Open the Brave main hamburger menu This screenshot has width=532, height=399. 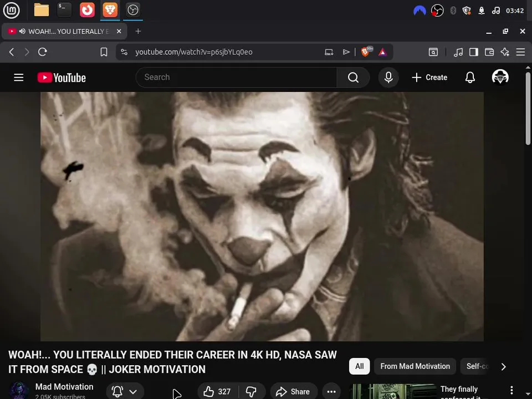click(520, 52)
